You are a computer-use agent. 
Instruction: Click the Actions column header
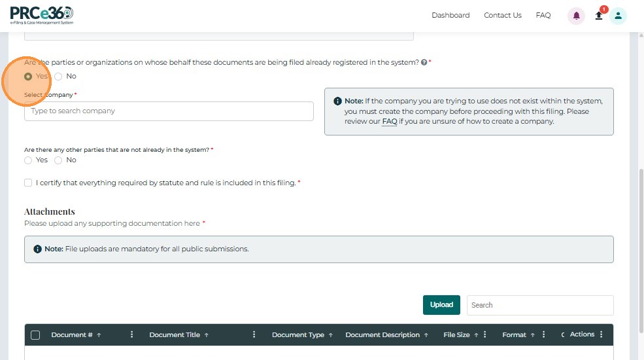pos(582,334)
